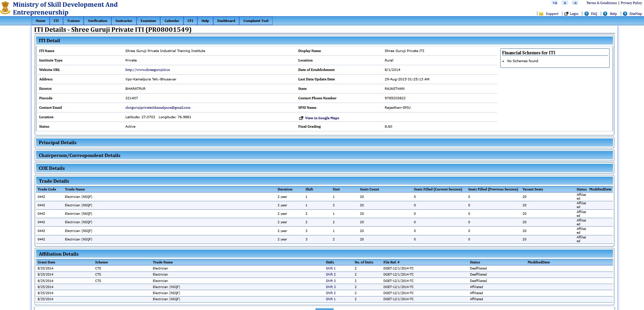Image resolution: width=644 pixels, height=310 pixels.
Task: Expand the Principal Details section
Action: tap(58, 143)
